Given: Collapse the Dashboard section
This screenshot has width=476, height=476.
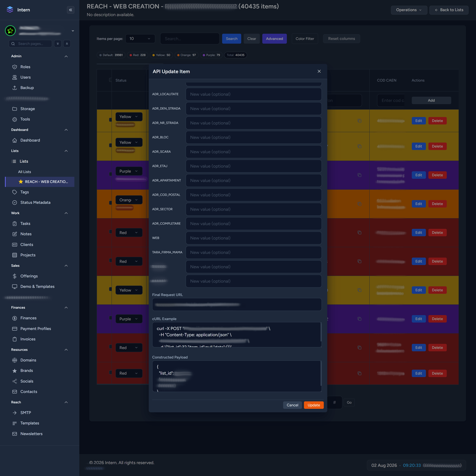Looking at the screenshot, I should pos(66,130).
